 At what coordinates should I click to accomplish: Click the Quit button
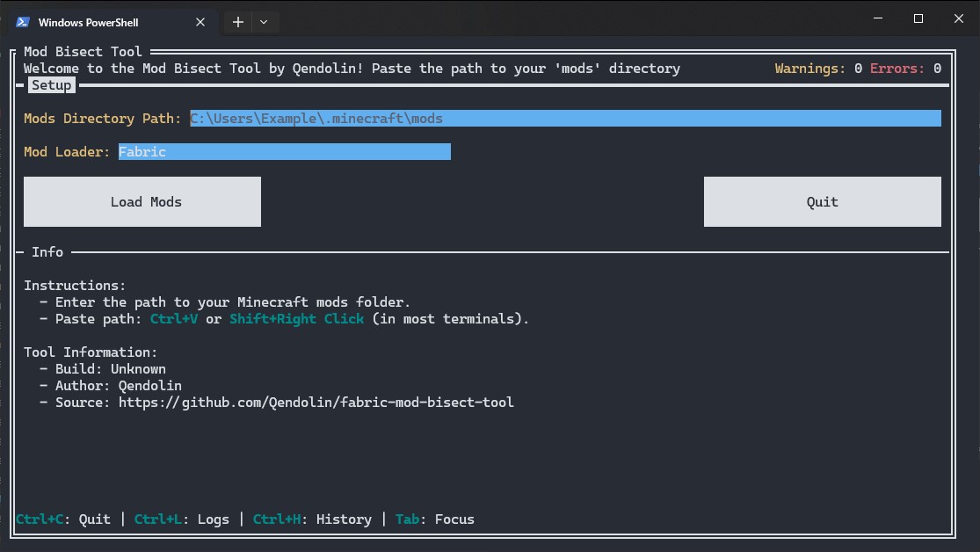point(823,201)
